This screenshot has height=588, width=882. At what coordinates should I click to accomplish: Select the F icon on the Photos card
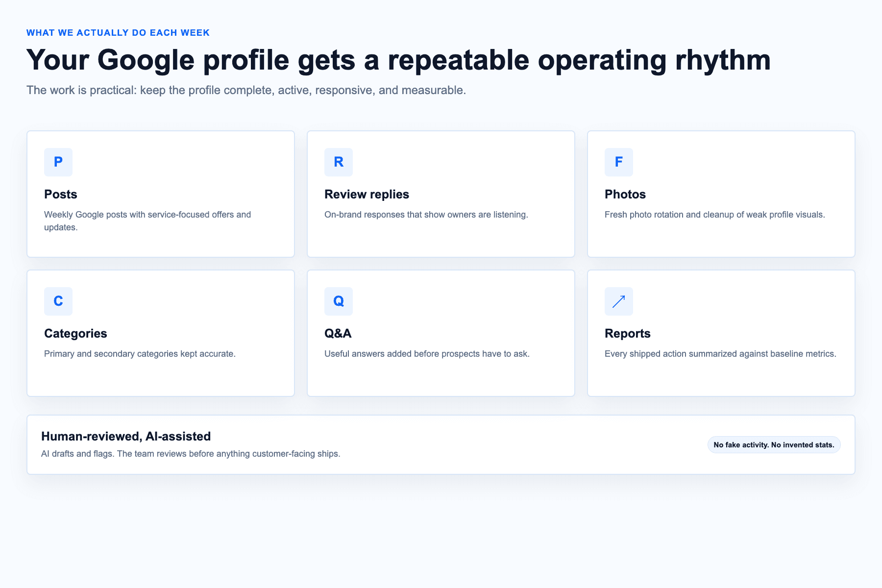click(x=619, y=162)
